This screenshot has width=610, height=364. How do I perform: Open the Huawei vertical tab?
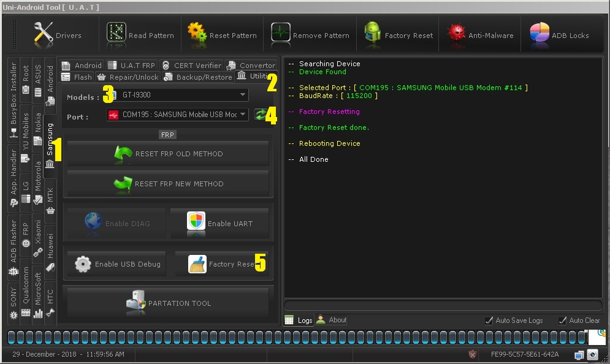[50, 252]
